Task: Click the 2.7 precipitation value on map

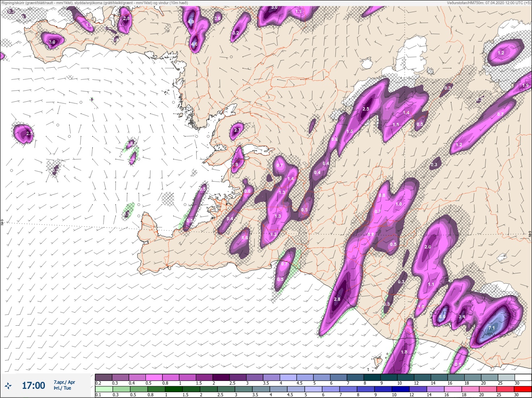Action: click(x=237, y=130)
